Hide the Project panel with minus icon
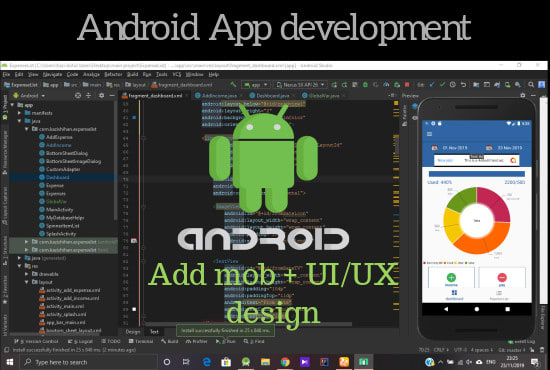This screenshot has width=550, height=370. pos(112,95)
